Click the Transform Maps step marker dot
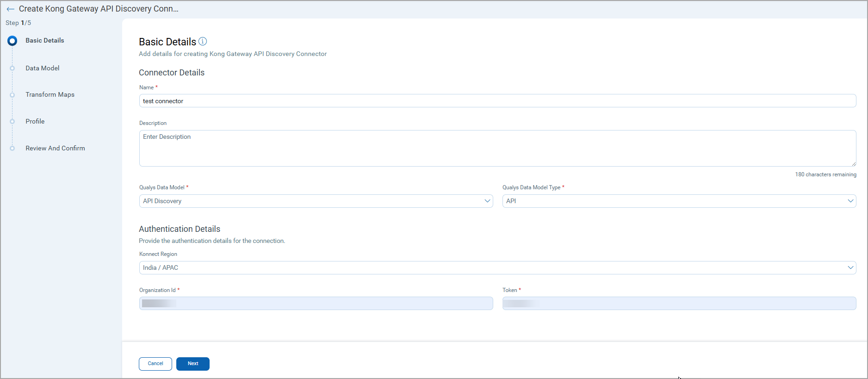Screen dimensions: 868x379 pos(12,95)
